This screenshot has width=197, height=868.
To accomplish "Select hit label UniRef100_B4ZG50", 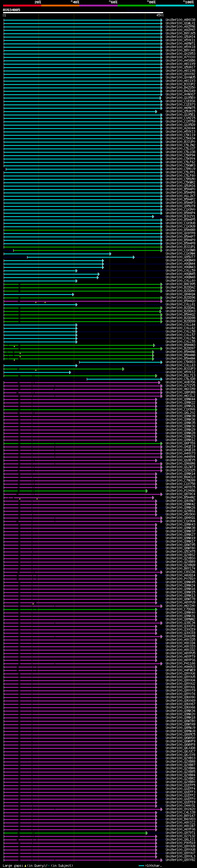I will [180, 88].
